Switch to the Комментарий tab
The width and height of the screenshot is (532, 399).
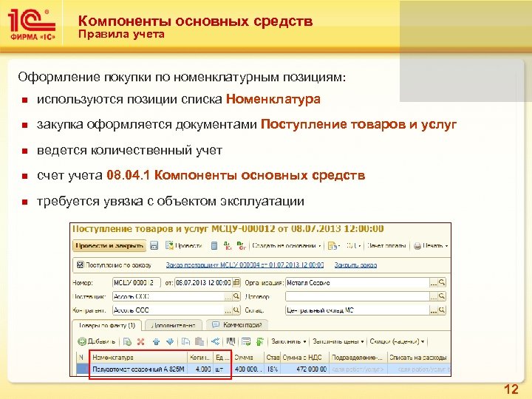[x=237, y=325]
